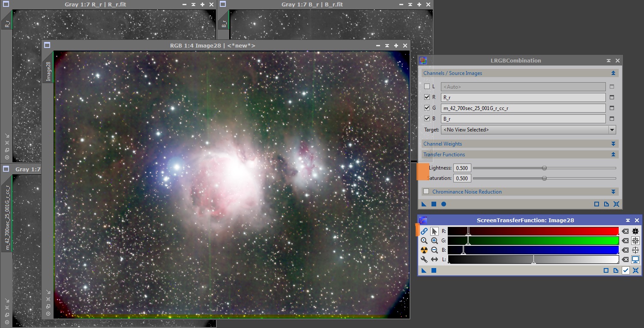Expand the Channel Weights section

tap(613, 144)
